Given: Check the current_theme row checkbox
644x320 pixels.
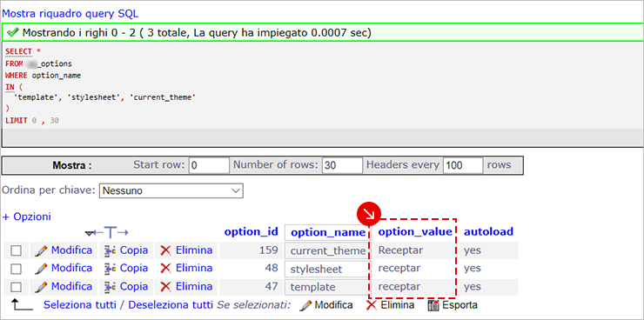Looking at the screenshot, I should pos(16,250).
